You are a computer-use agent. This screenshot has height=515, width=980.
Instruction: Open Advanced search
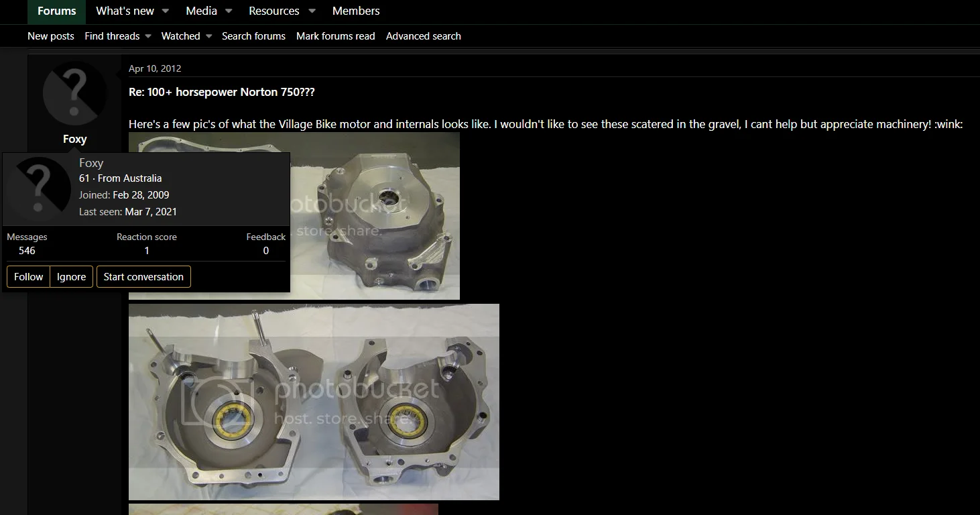(423, 36)
